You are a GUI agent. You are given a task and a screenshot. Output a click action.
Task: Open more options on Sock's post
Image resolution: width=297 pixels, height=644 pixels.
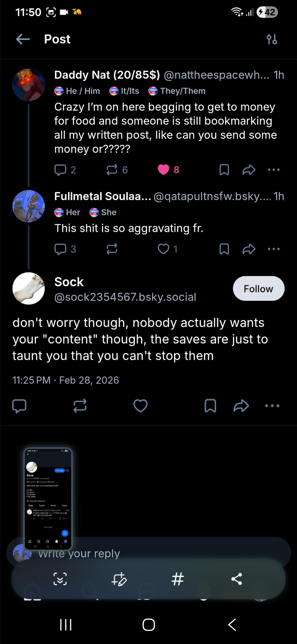coord(272,406)
